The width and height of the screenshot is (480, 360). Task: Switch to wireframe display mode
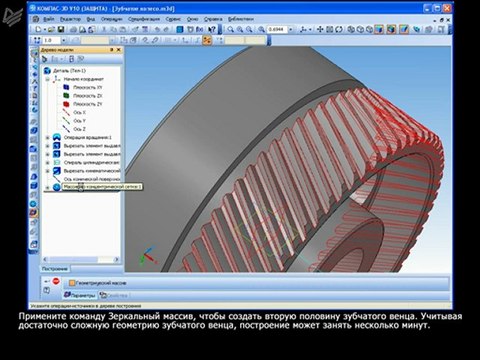(x=351, y=30)
